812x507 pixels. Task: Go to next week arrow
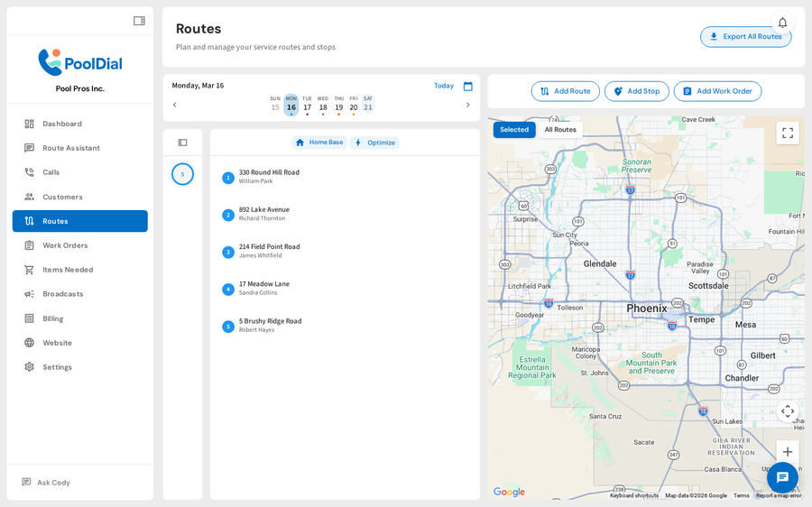[467, 105]
